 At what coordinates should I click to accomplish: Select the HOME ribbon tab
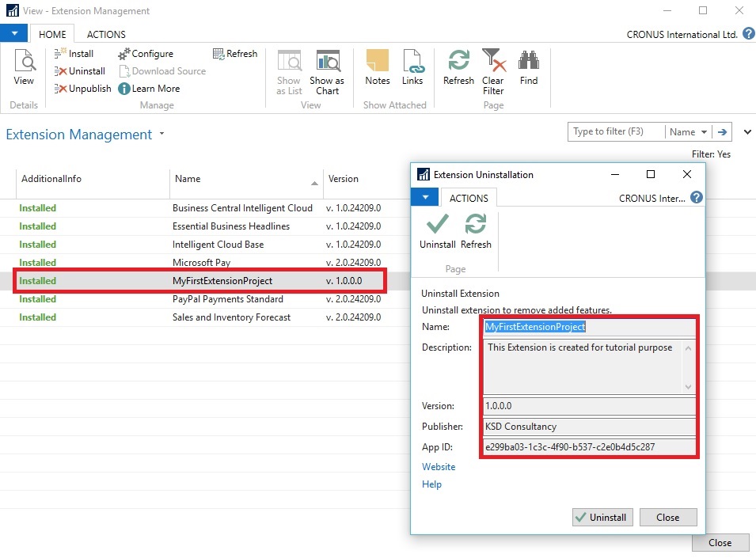point(52,35)
